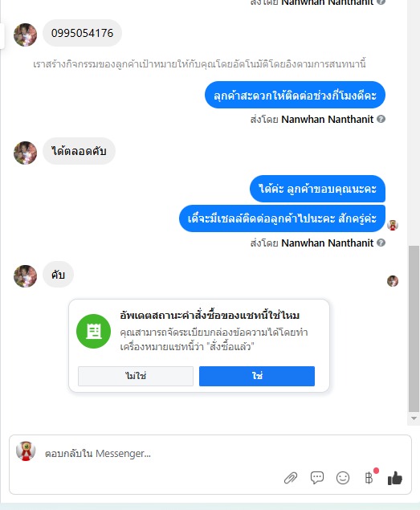Open the saved replies speech bubble icon
The height and width of the screenshot is (510, 420).
click(x=317, y=478)
